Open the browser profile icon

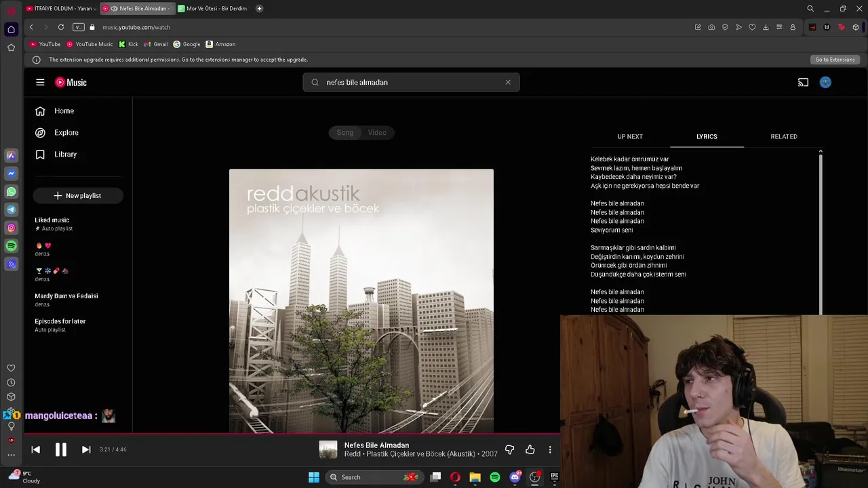tap(793, 27)
